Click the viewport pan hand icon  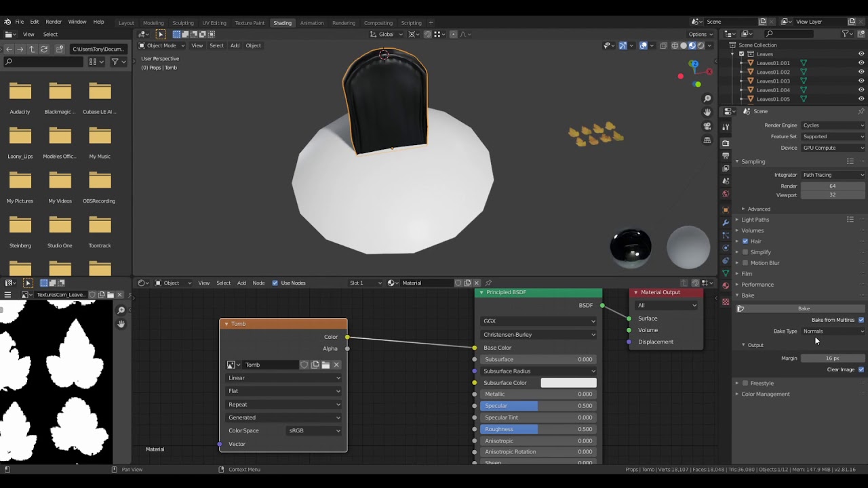707,113
